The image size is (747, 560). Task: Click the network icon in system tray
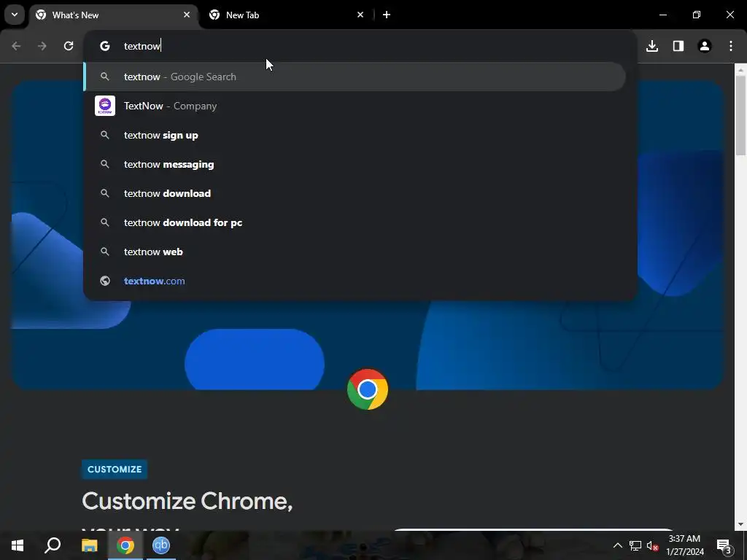pos(635,545)
